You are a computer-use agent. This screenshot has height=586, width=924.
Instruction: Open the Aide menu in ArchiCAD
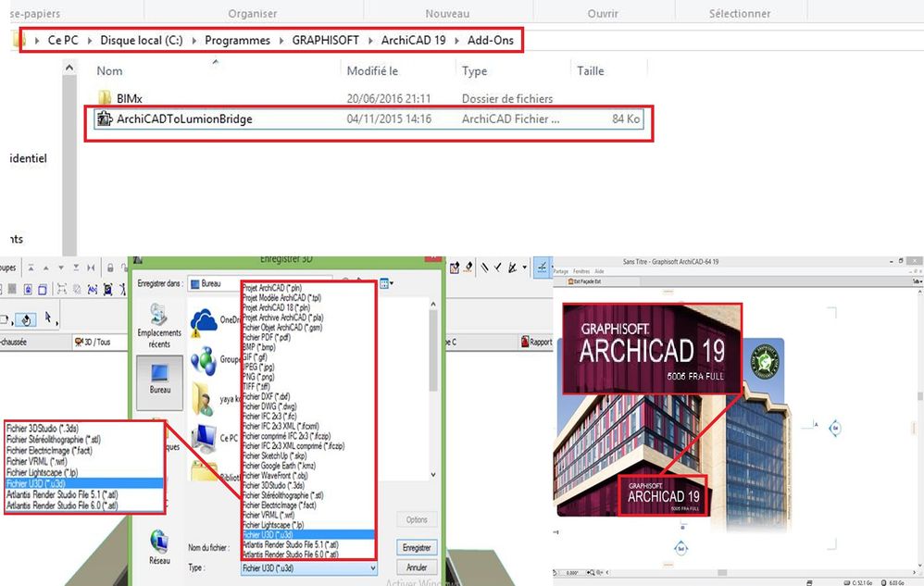pyautogui.click(x=599, y=271)
